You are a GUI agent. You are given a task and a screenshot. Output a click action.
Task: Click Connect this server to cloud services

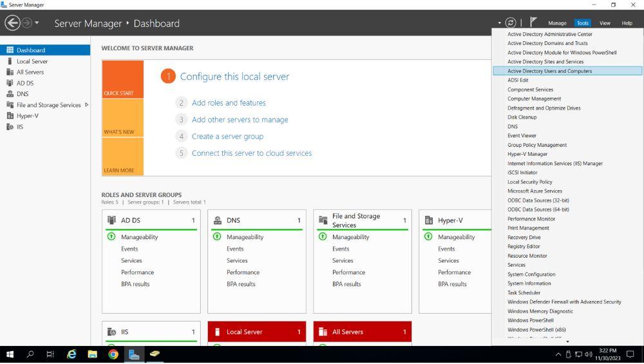[252, 153]
